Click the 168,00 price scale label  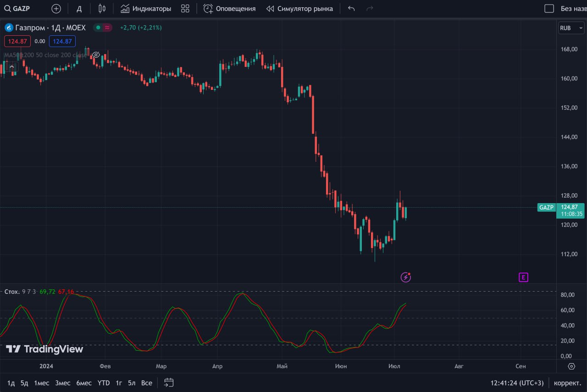click(568, 49)
